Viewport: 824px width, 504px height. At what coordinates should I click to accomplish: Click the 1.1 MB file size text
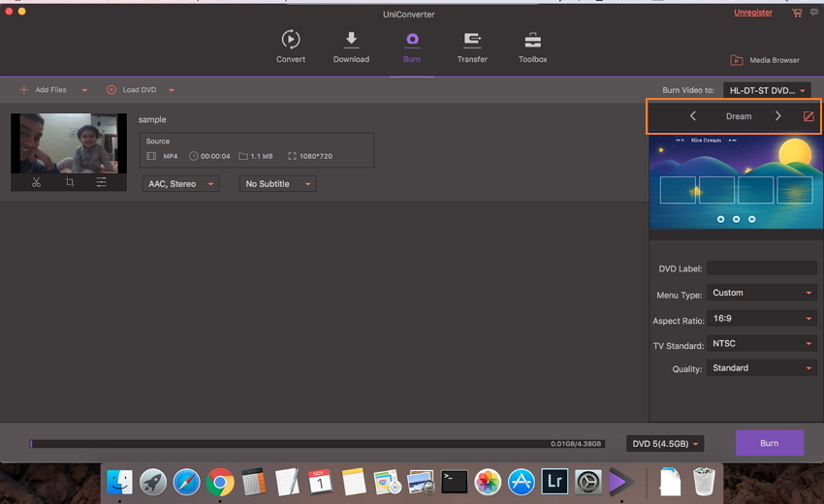(x=261, y=156)
